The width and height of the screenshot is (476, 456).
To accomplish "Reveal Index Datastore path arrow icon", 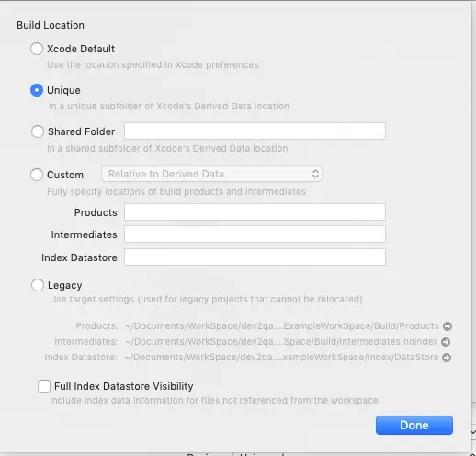I will [x=447, y=358].
